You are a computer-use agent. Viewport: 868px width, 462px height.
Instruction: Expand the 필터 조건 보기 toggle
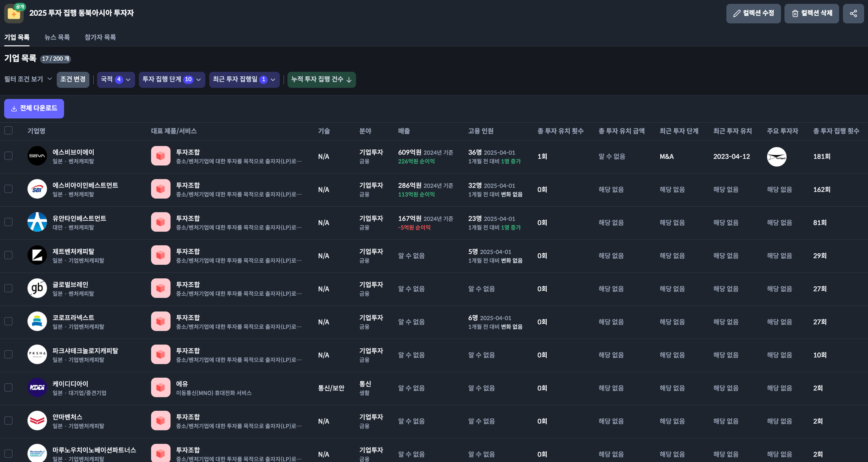point(28,79)
